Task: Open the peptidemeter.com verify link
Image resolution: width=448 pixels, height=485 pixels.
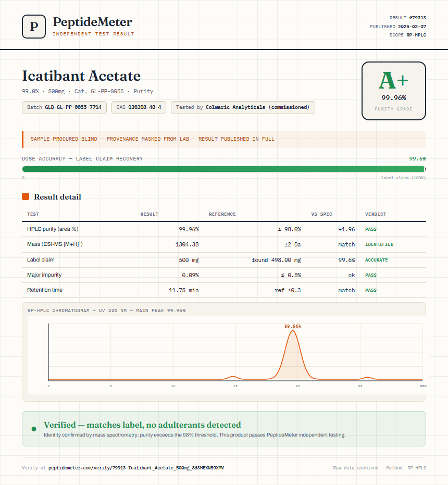Action: pyautogui.click(x=136, y=468)
